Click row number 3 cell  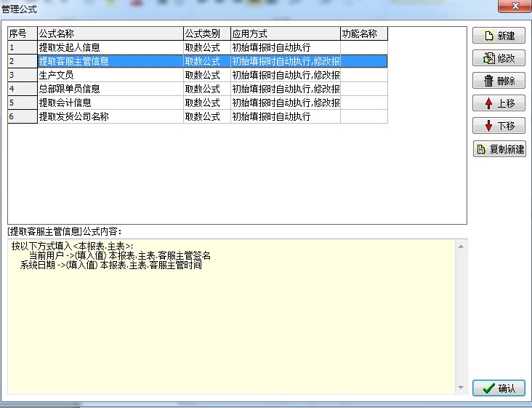(x=23, y=75)
